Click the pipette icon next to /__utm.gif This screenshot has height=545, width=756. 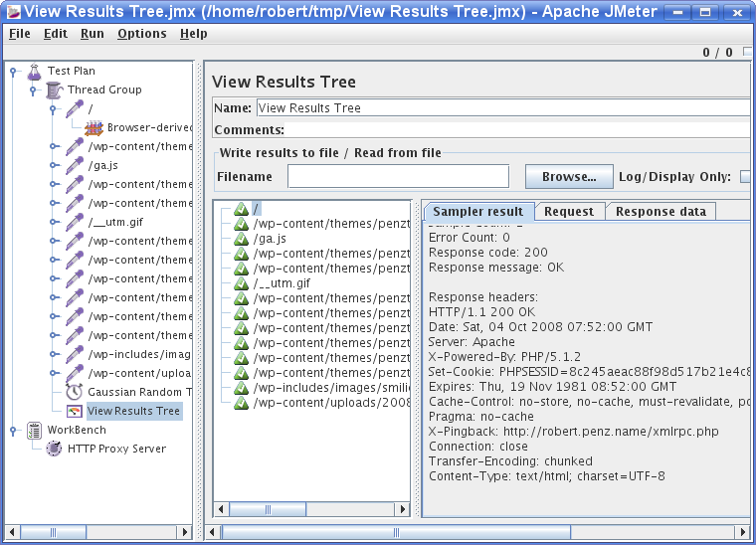[75, 222]
